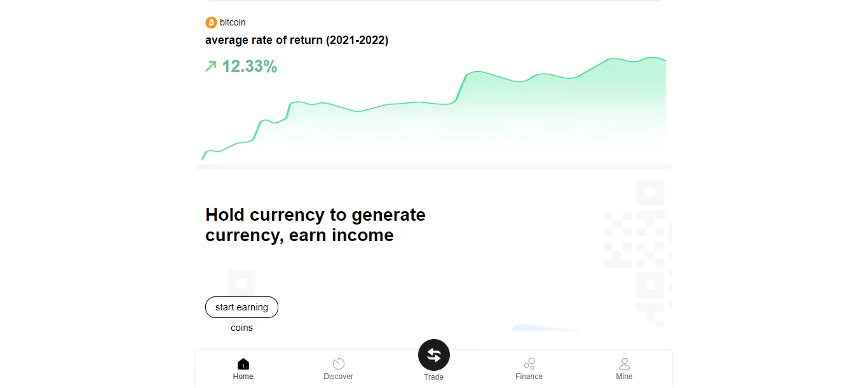
Task: Switch to the "Discover" tab label
Action: pyautogui.click(x=339, y=377)
